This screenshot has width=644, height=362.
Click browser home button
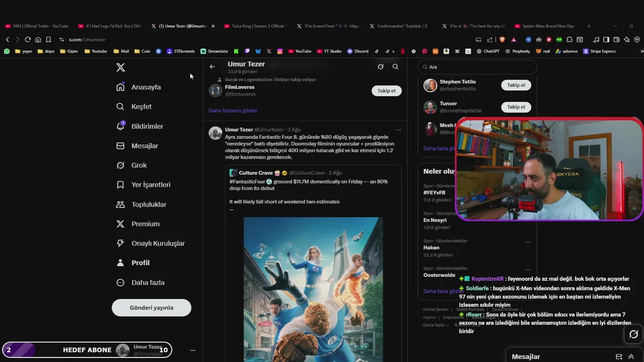pyautogui.click(x=38, y=39)
